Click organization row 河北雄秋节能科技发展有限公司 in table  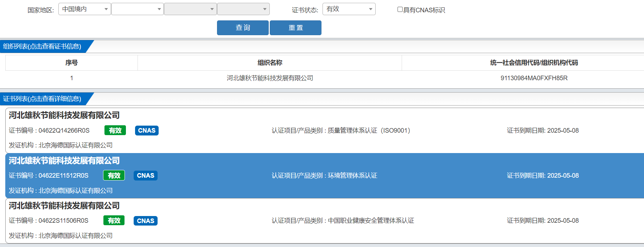(x=270, y=78)
